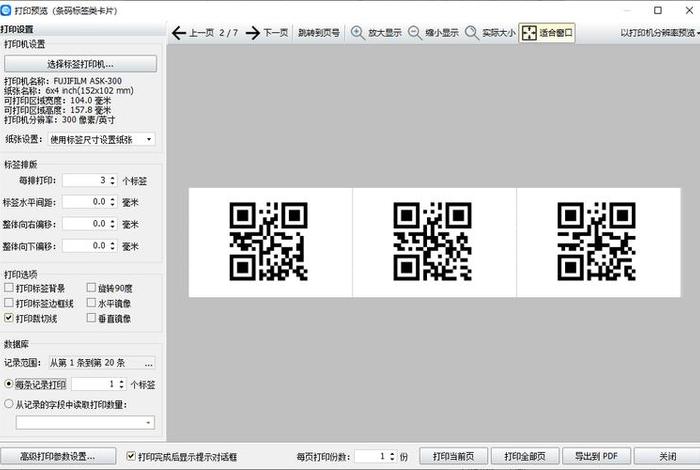The image size is (700, 470).
Task: Click the 打印全部页 button
Action: (x=525, y=456)
